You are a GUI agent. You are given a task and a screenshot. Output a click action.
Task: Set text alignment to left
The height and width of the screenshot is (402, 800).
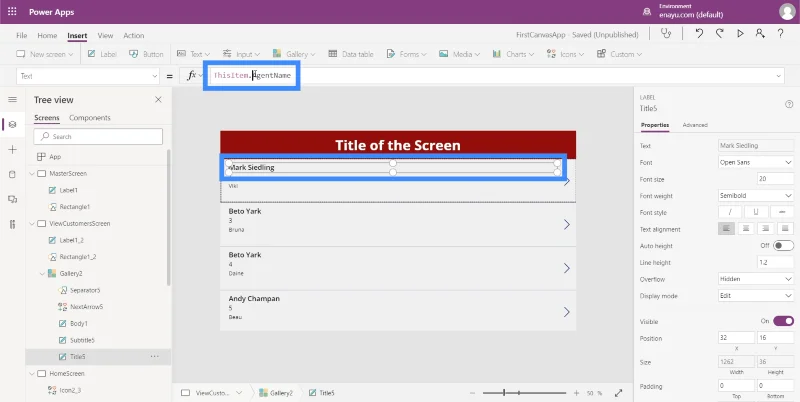click(x=727, y=229)
